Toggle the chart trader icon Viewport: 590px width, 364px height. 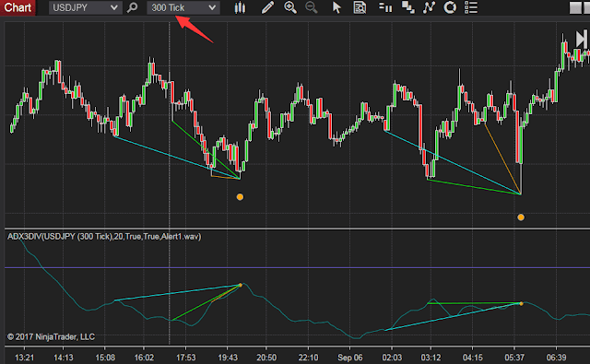point(385,7)
